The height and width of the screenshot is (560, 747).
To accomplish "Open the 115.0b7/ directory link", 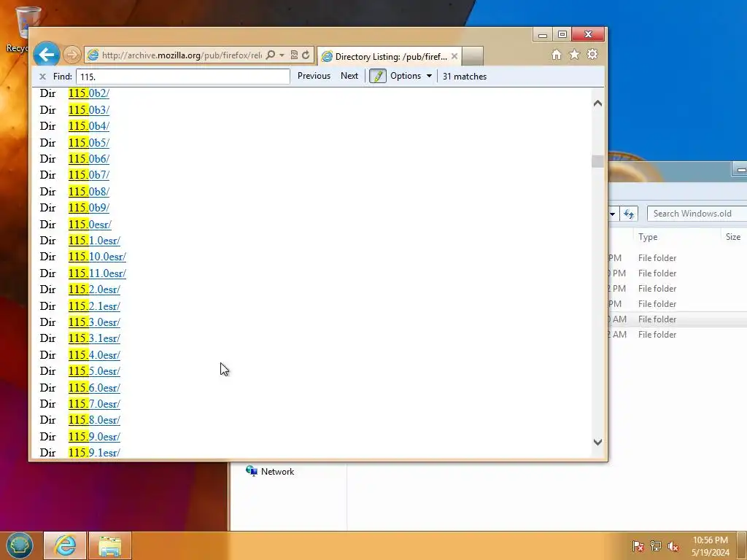I will click(x=88, y=175).
